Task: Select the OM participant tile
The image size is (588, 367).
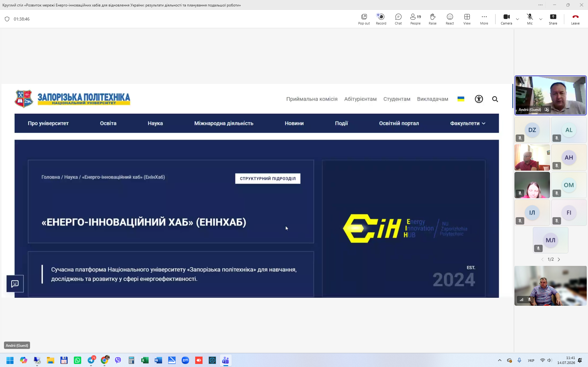Action: (x=569, y=185)
